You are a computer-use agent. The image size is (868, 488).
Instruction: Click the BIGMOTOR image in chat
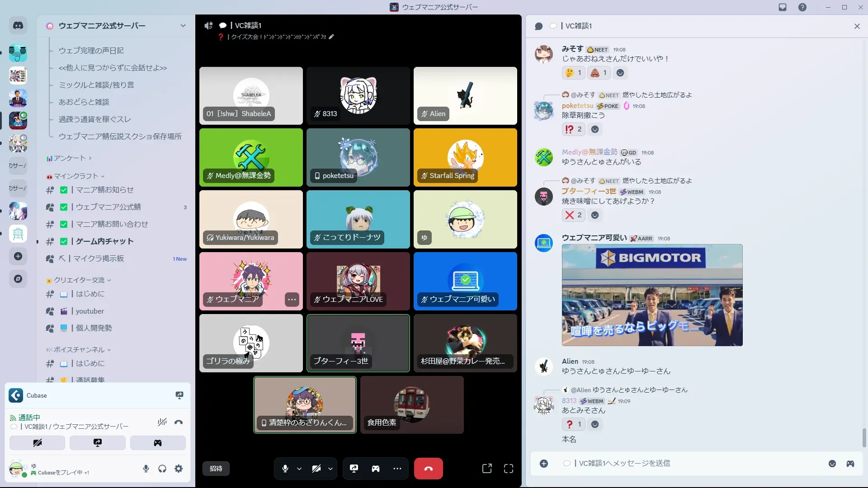point(651,295)
